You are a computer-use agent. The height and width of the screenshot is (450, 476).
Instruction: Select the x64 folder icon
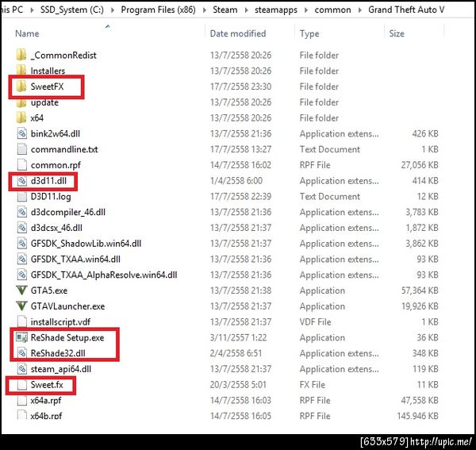coord(21,117)
